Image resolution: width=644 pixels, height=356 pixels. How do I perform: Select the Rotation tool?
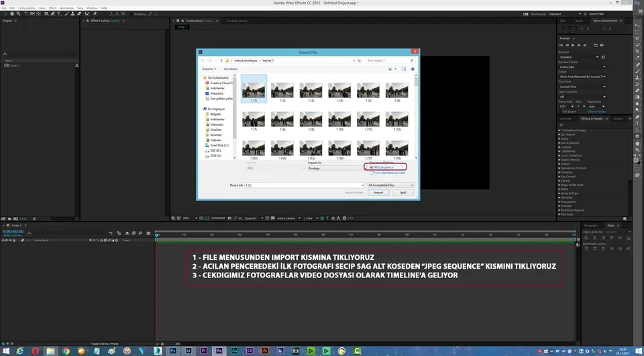(x=26, y=13)
